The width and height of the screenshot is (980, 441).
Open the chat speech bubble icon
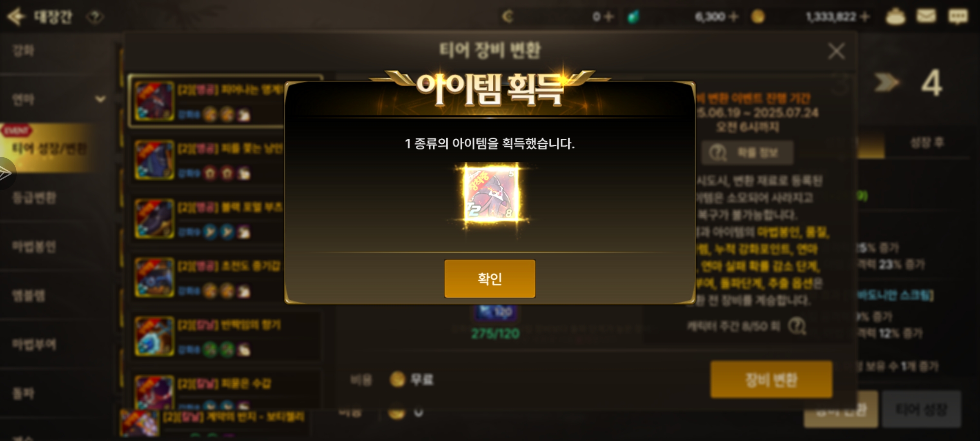coord(958,16)
